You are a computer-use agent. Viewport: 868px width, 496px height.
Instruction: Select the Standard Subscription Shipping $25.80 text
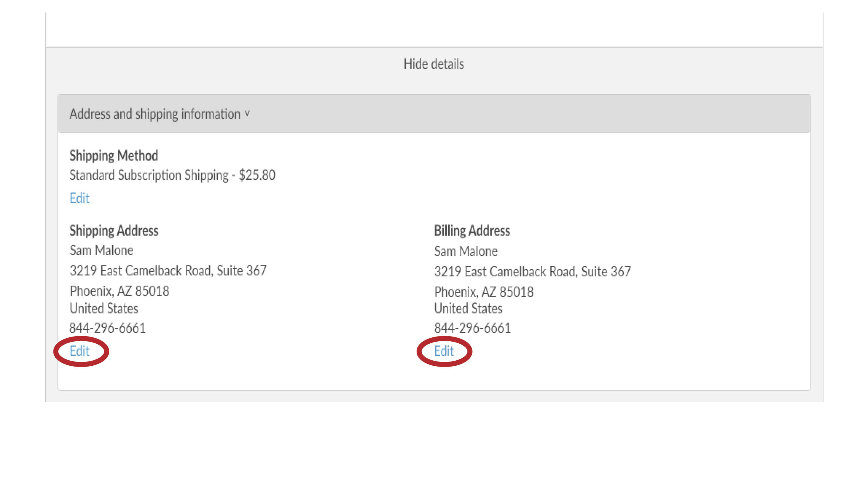(172, 175)
